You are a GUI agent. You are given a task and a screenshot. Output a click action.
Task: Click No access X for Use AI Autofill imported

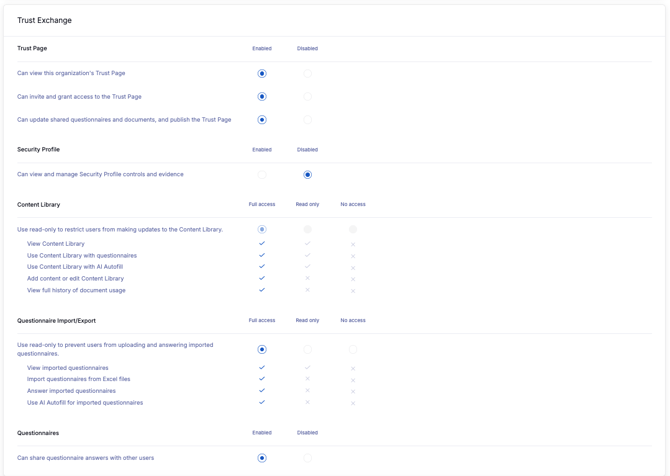[353, 403]
